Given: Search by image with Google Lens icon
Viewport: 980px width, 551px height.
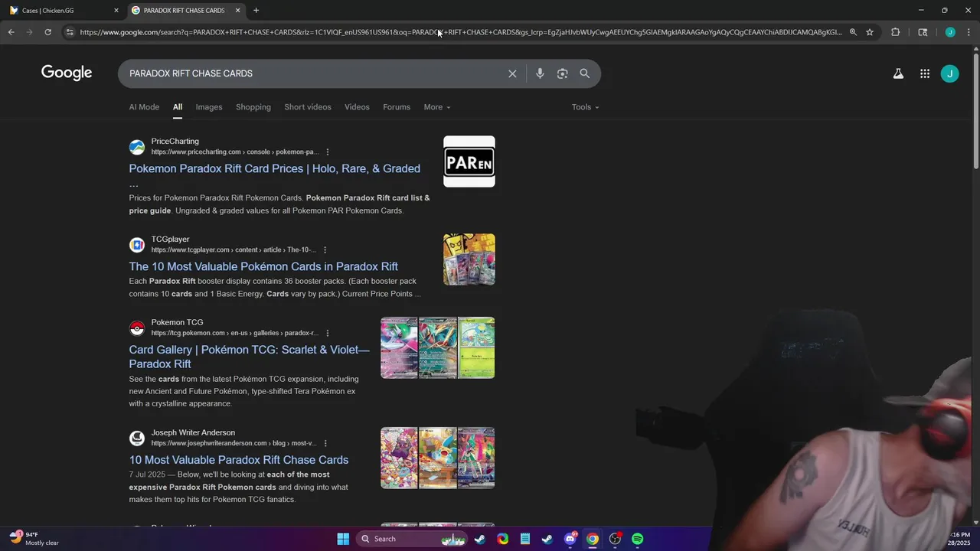Looking at the screenshot, I should (x=563, y=73).
